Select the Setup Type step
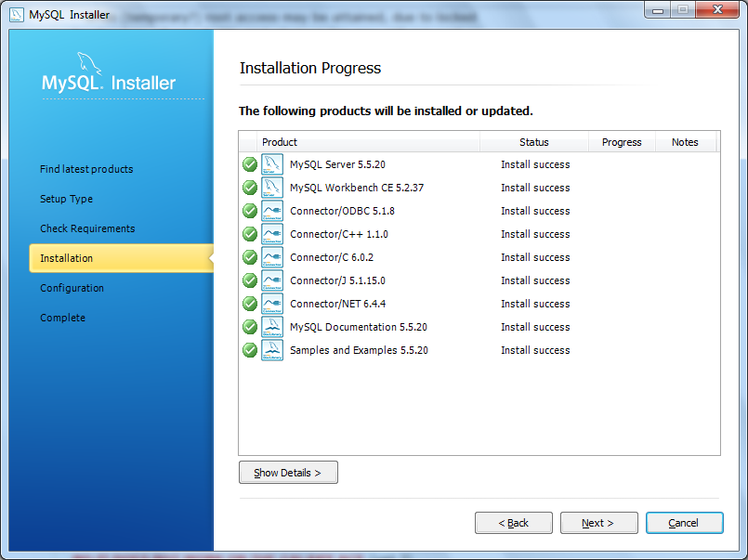Screen dimensions: 748x560 coord(66,199)
